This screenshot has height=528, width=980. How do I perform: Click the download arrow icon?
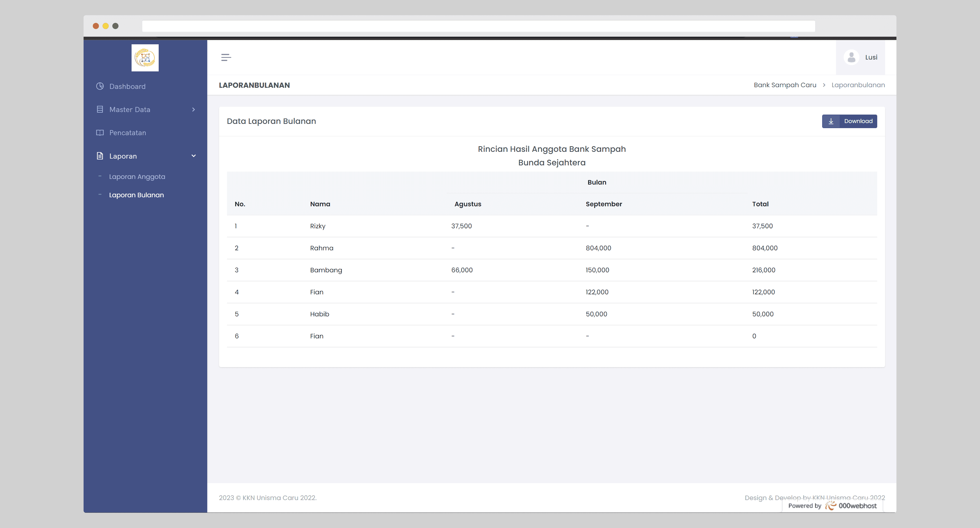[831, 121]
